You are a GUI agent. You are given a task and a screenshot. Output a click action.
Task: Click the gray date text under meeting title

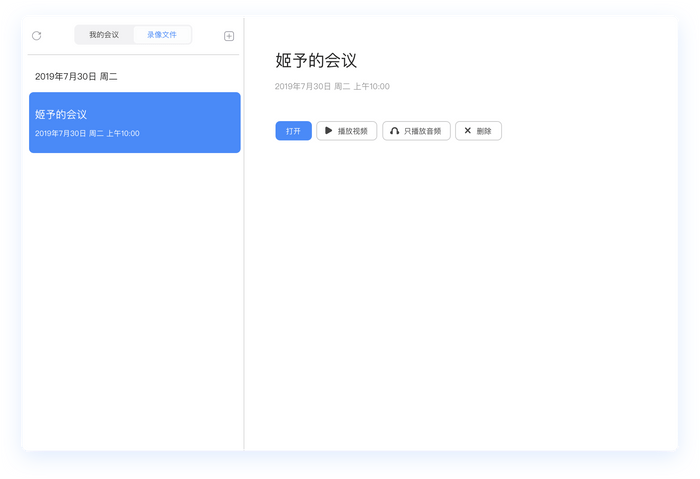point(332,87)
